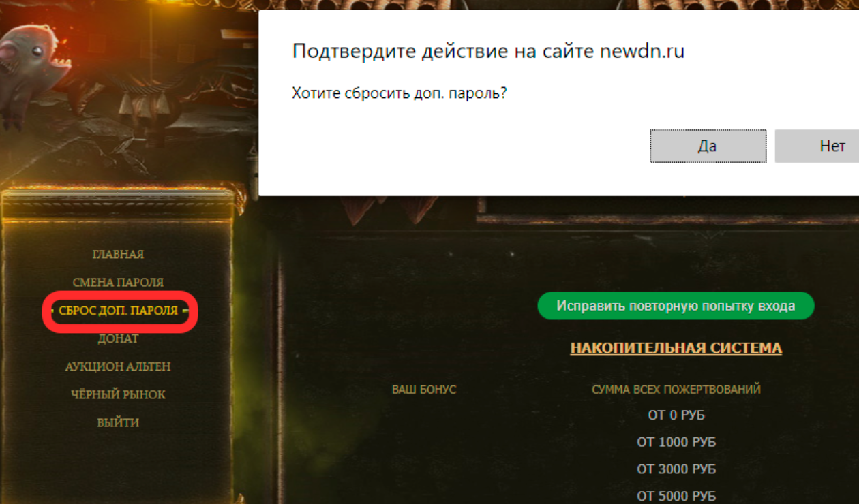Open the АУКЦИОН АЛЬТЕН menu entry
This screenshot has width=859, height=504.
tap(118, 366)
